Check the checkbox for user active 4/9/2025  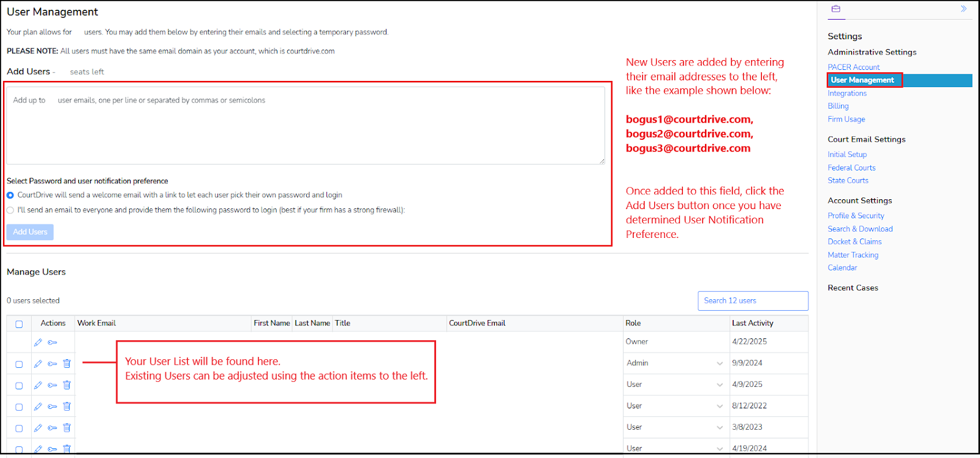tap(19, 386)
